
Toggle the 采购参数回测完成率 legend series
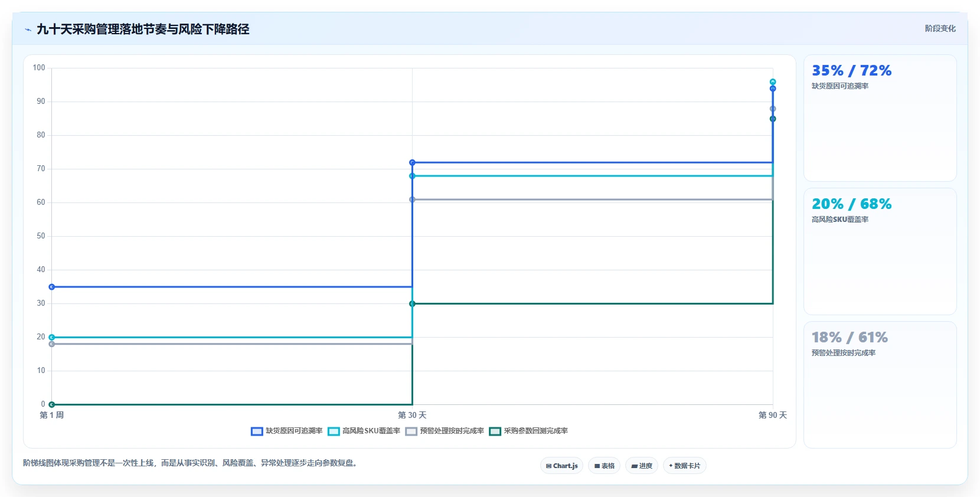[528, 431]
